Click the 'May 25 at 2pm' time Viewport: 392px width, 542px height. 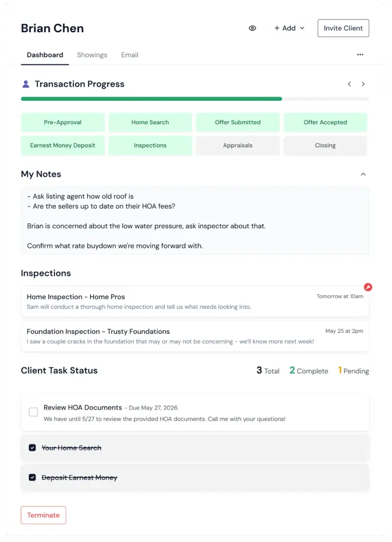(x=344, y=331)
